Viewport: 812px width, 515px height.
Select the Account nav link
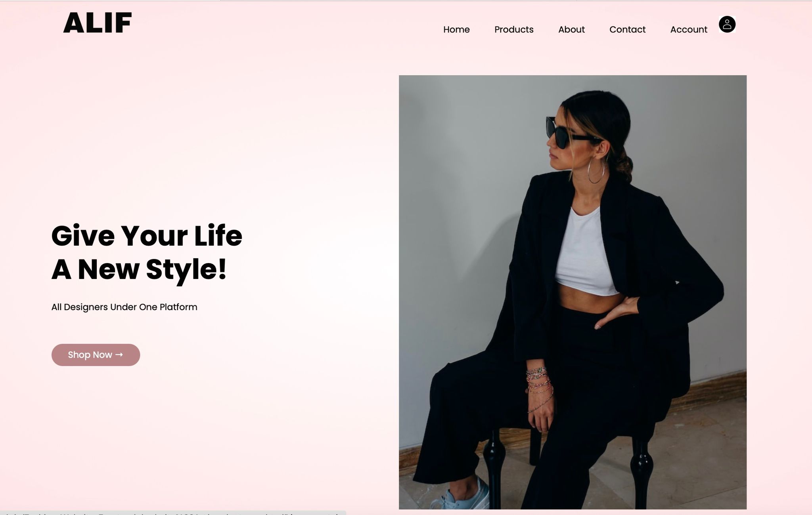[x=689, y=29]
